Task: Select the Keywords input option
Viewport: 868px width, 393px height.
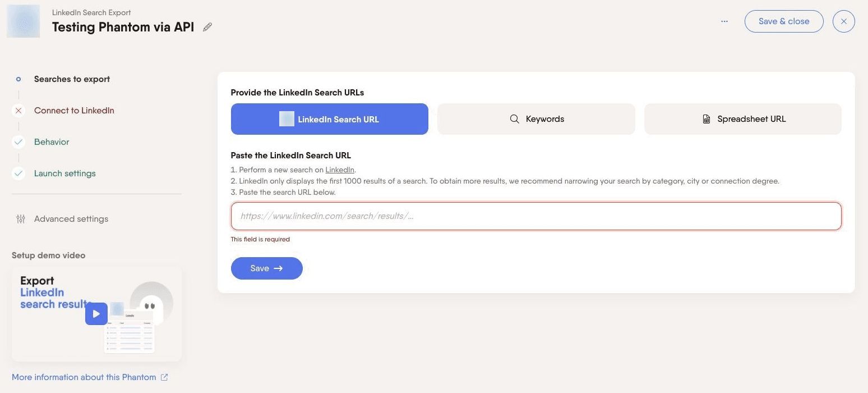Action: point(536,119)
